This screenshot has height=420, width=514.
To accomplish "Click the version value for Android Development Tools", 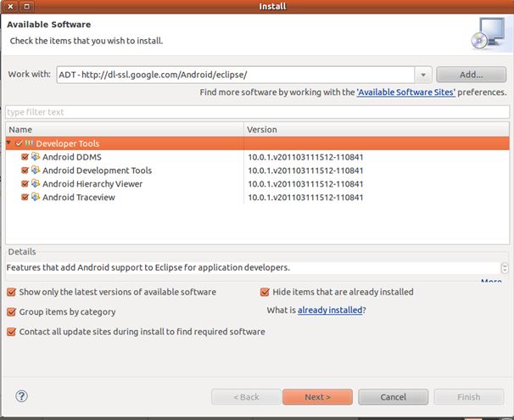I will coord(305,171).
